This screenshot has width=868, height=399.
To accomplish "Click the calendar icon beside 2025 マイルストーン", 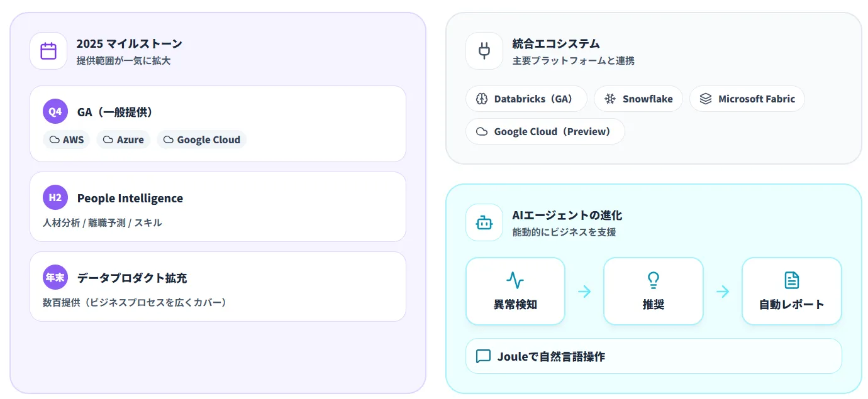I will [x=48, y=51].
